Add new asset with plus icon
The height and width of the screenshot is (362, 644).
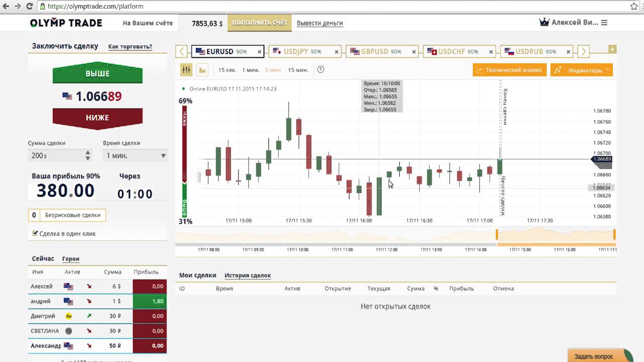click(x=612, y=49)
